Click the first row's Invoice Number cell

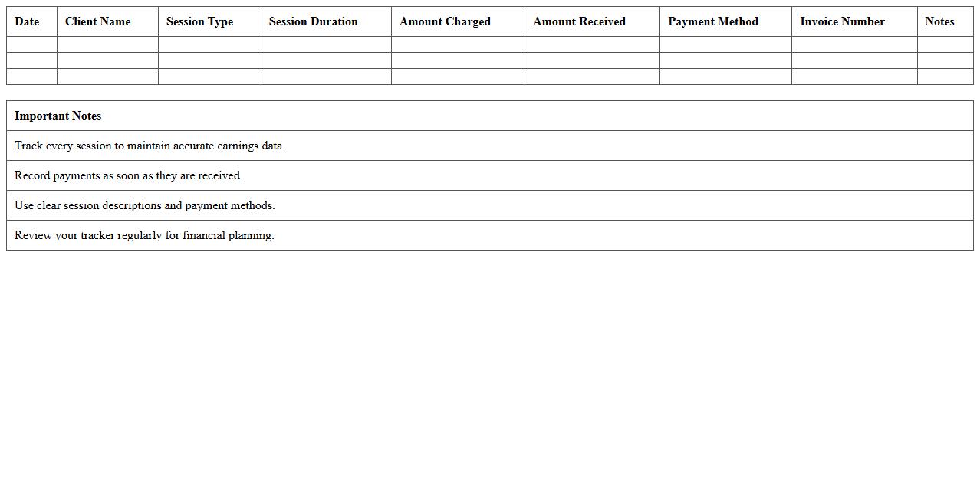(853, 45)
